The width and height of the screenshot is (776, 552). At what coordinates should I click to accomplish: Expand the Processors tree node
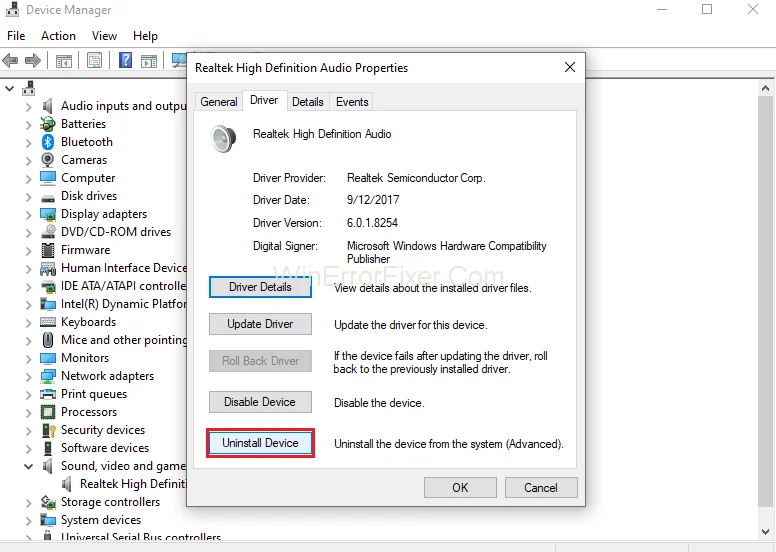[x=28, y=412]
